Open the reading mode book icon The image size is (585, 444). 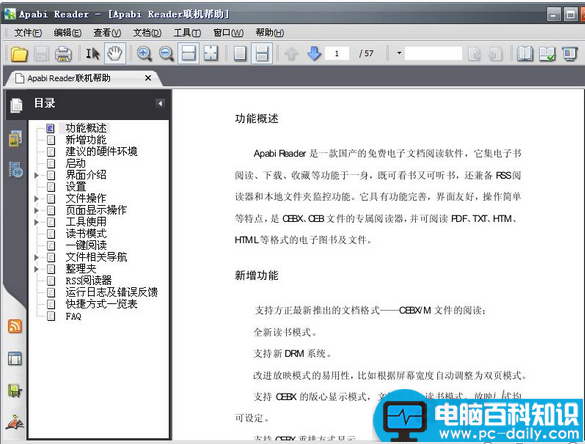point(525,54)
